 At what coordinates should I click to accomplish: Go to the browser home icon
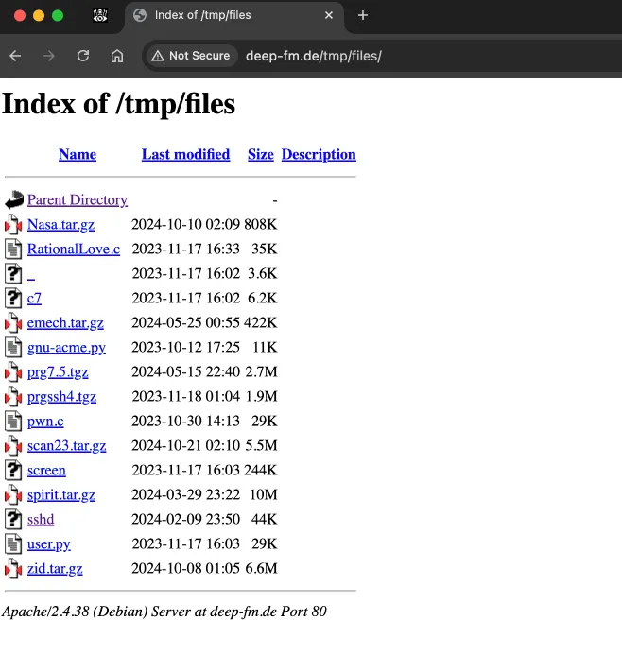117,56
